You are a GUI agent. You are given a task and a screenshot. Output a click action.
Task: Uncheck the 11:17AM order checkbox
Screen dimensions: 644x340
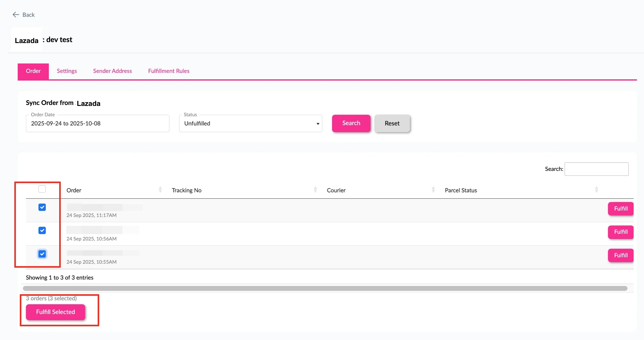click(x=42, y=208)
